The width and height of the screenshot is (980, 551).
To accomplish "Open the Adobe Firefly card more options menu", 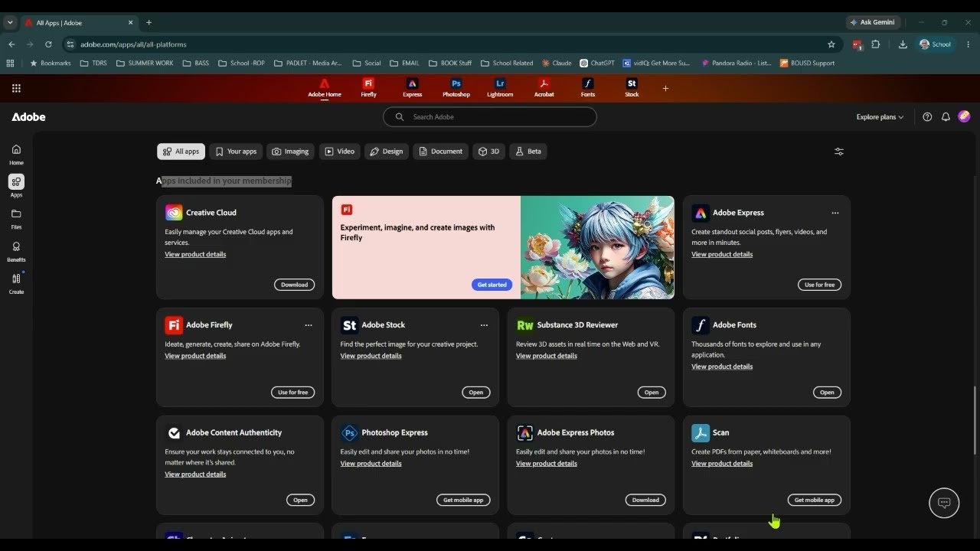I will coord(309,325).
